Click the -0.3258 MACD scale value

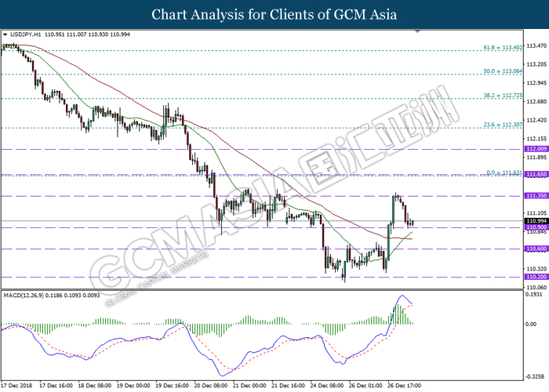[535, 377]
